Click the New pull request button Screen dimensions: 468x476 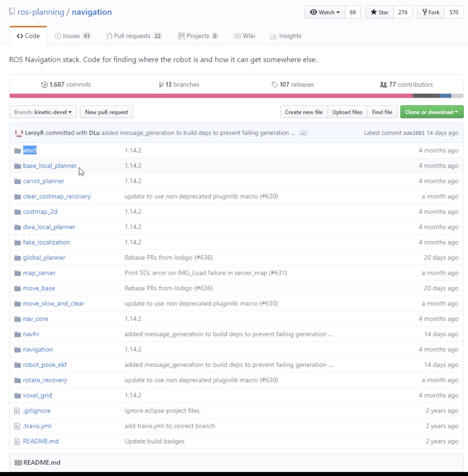106,112
